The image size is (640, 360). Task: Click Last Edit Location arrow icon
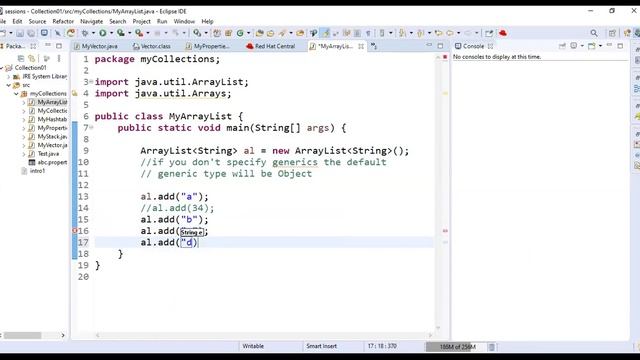[438, 33]
